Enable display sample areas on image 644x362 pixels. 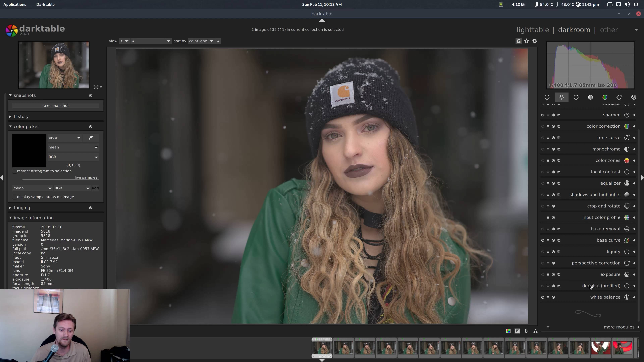15,197
